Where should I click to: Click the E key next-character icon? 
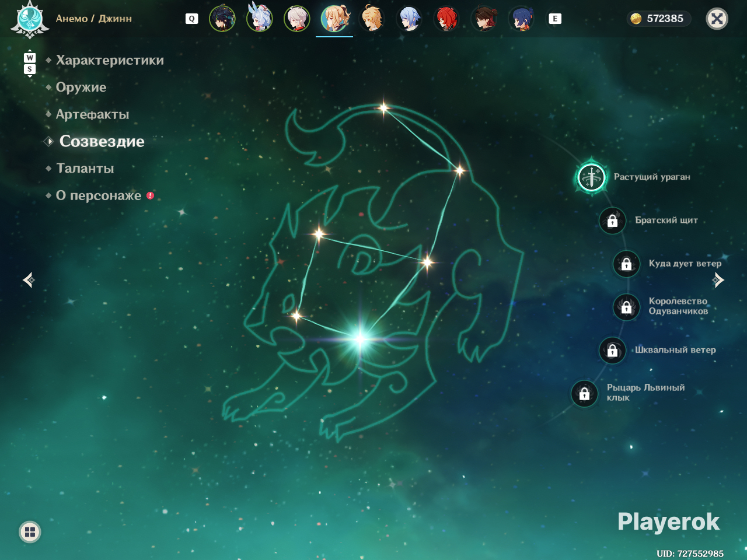tap(555, 19)
